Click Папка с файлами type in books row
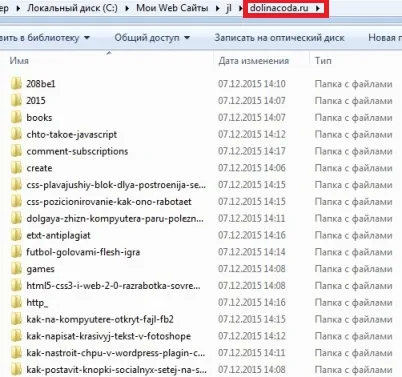402x377 pixels. point(353,117)
